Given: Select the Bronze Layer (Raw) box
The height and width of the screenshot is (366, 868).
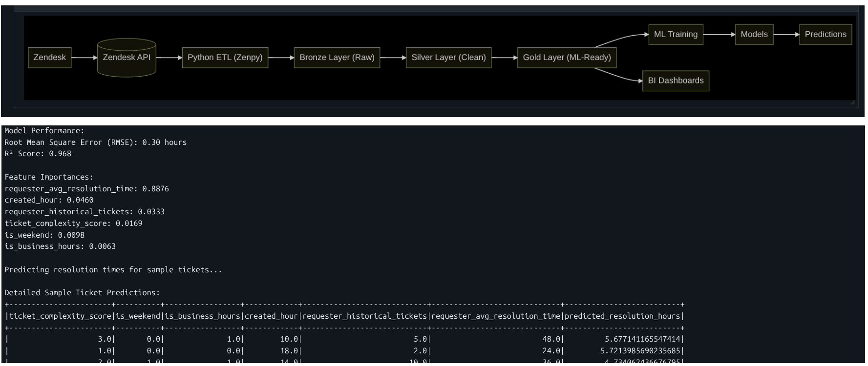Looking at the screenshot, I should 337,58.
